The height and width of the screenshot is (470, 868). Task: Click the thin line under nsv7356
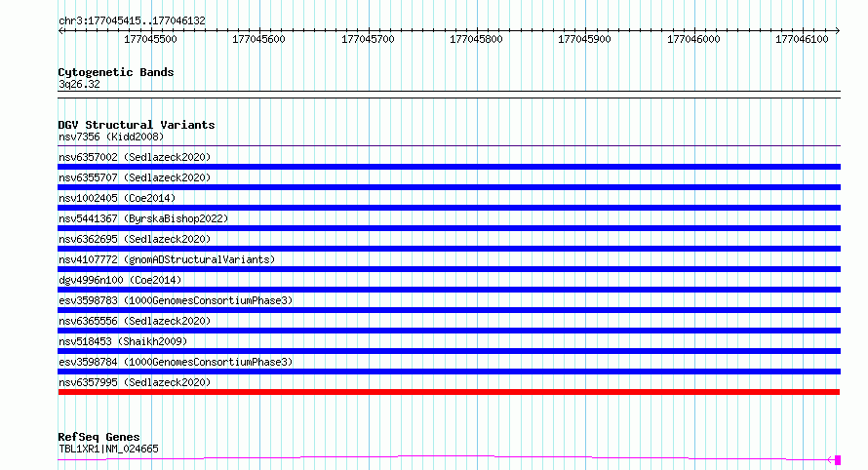point(449,145)
